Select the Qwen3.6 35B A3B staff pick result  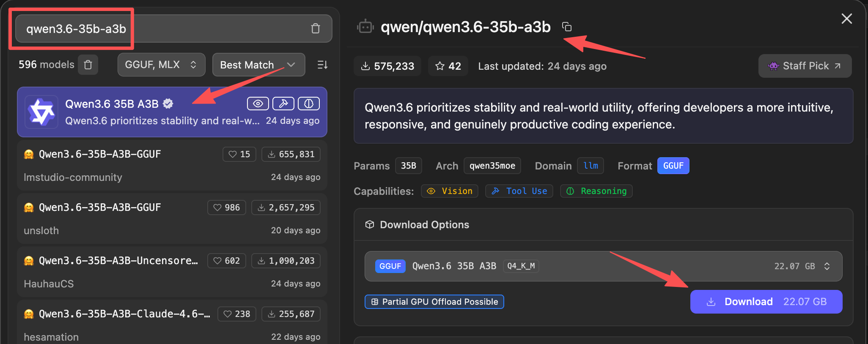coord(172,112)
